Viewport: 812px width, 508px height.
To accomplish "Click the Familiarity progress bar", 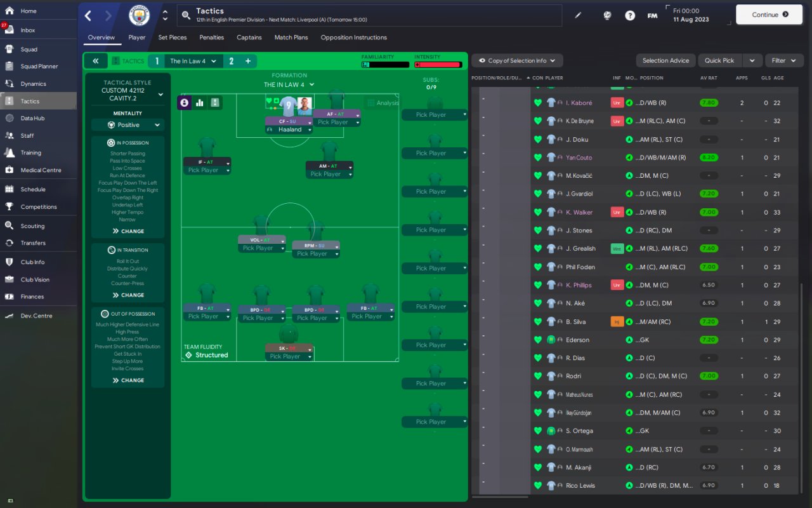I will click(386, 64).
